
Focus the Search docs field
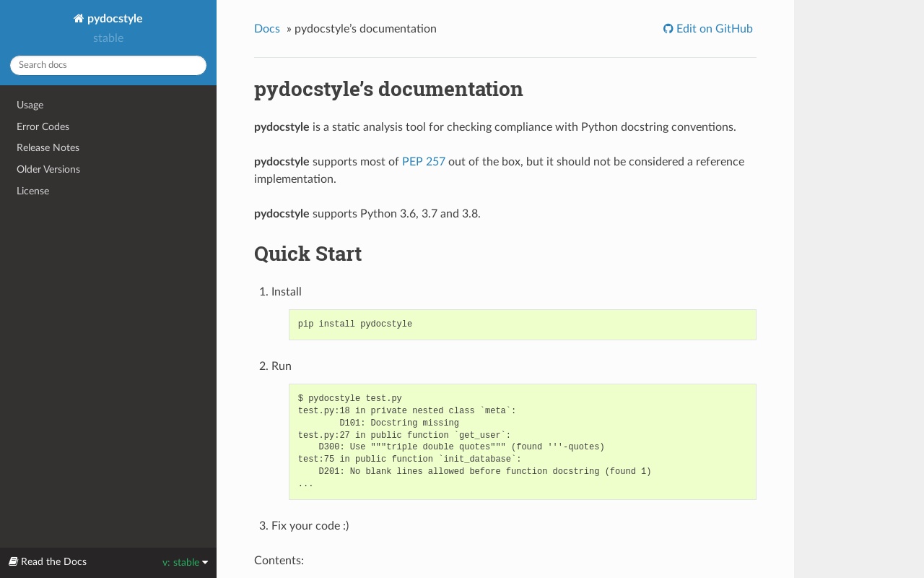click(x=108, y=65)
